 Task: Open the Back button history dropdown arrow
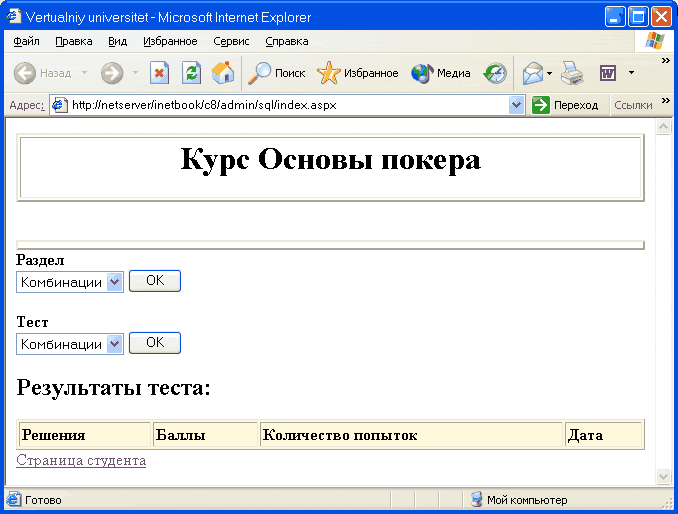pos(85,73)
